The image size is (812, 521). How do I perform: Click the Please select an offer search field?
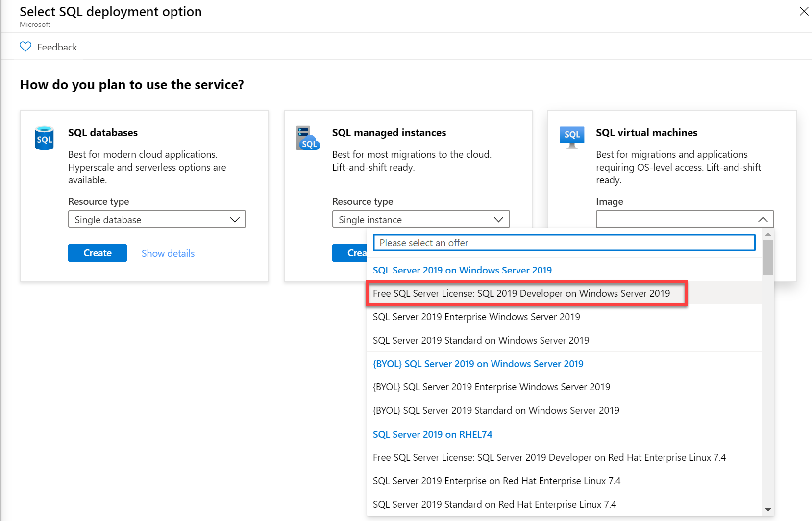564,243
